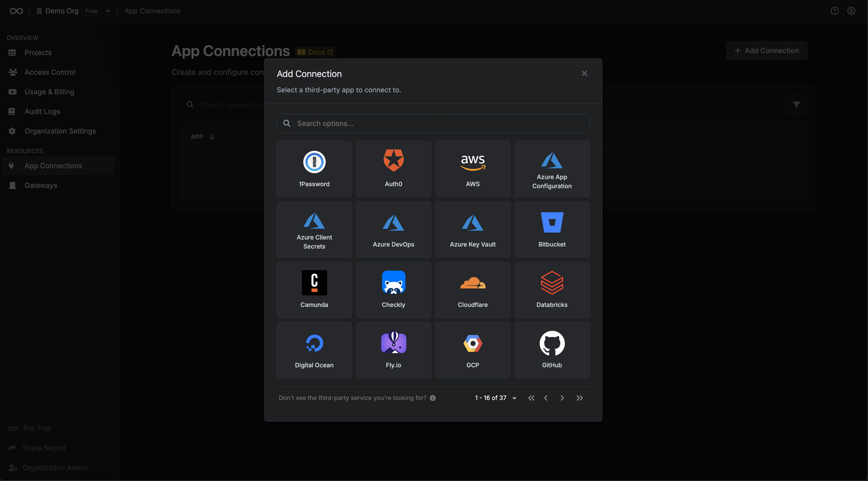The image size is (868, 481).
Task: Pick the AWS connection option
Action: pos(472,169)
